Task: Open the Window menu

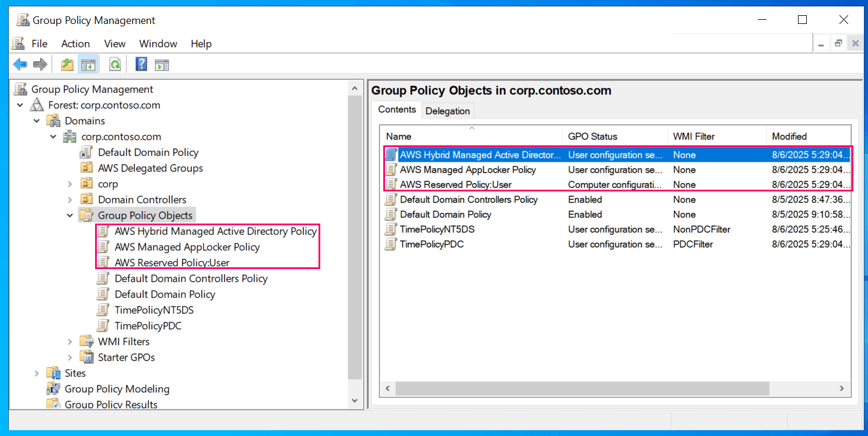Action: pyautogui.click(x=158, y=44)
